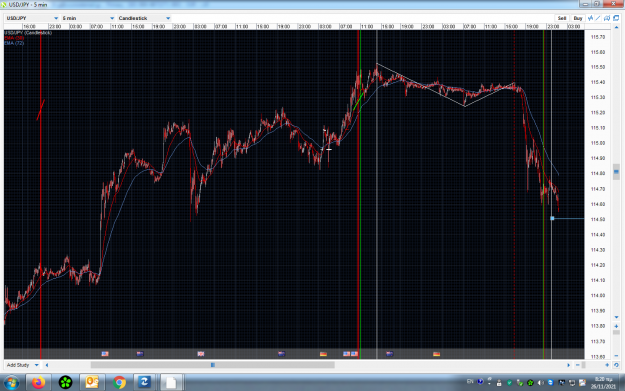Click the 114.00 price axis label
Viewport: 625px width, 391px height.
(x=598, y=295)
